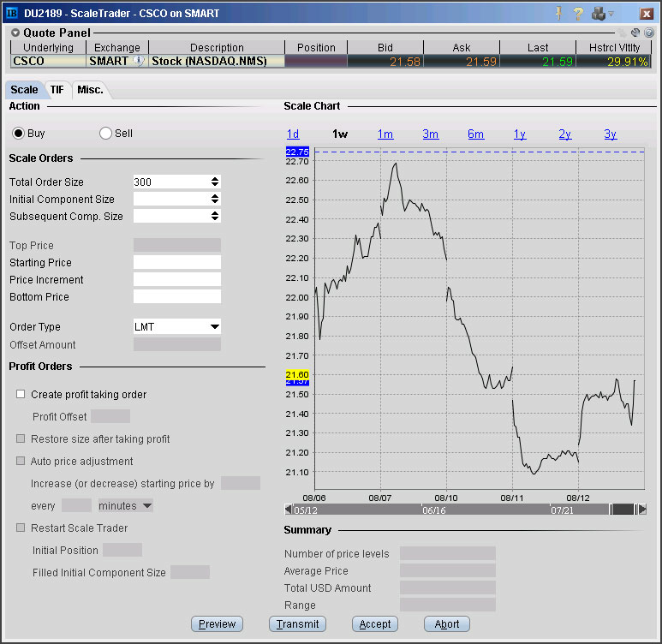Click the Total Order Size stepper arrows
Image resolution: width=662 pixels, height=644 pixels.
click(x=215, y=182)
